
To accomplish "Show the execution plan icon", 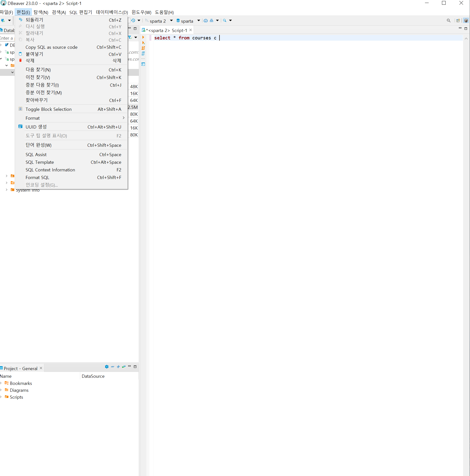I will (x=143, y=53).
